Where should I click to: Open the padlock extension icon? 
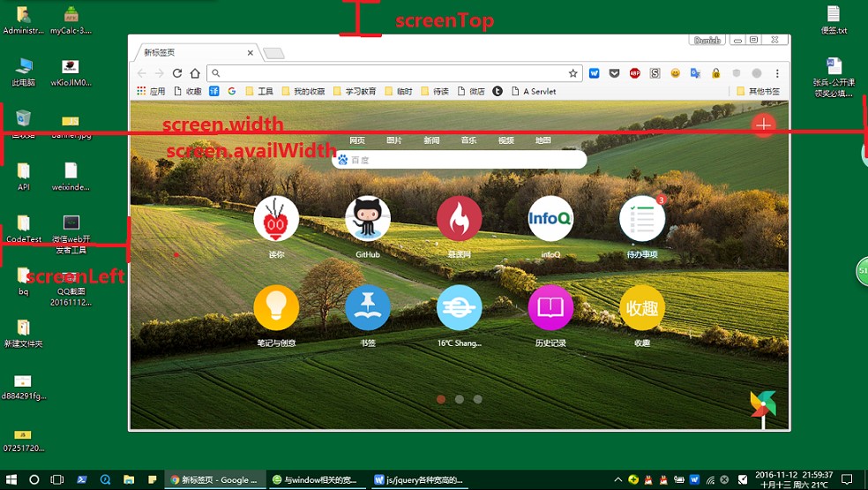715,73
